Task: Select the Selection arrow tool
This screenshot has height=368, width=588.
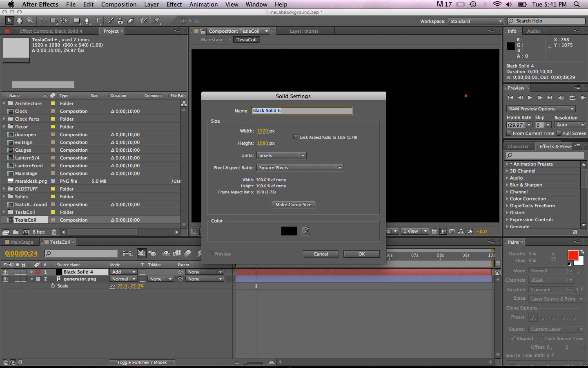Action: tap(9, 20)
